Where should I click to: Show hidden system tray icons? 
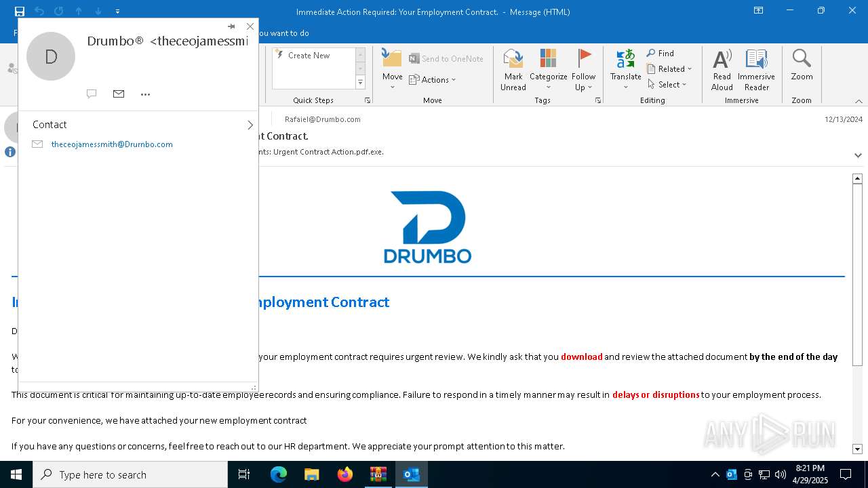pyautogui.click(x=715, y=474)
